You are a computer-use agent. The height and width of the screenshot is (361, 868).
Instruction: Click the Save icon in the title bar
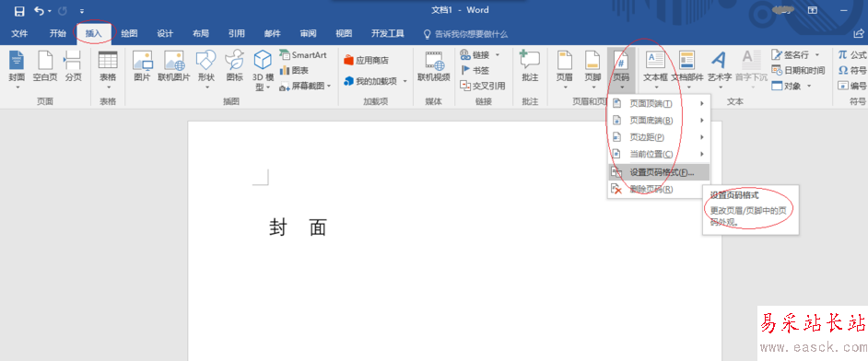click(19, 10)
